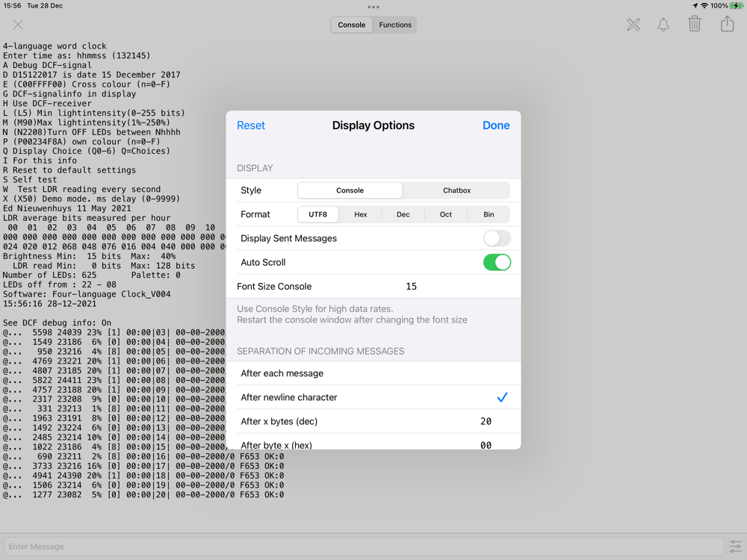Image resolution: width=747 pixels, height=560 pixels.
Task: Switch to the Console tab
Action: coord(352,25)
